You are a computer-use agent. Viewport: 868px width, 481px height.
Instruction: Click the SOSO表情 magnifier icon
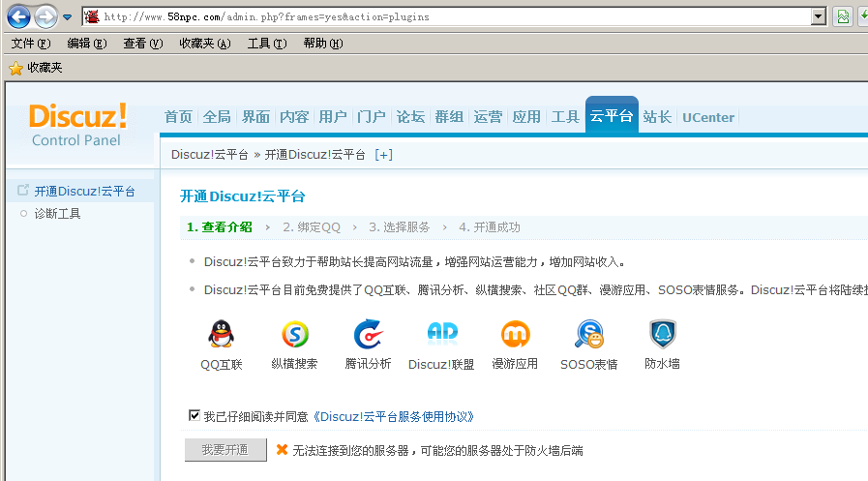[589, 334]
